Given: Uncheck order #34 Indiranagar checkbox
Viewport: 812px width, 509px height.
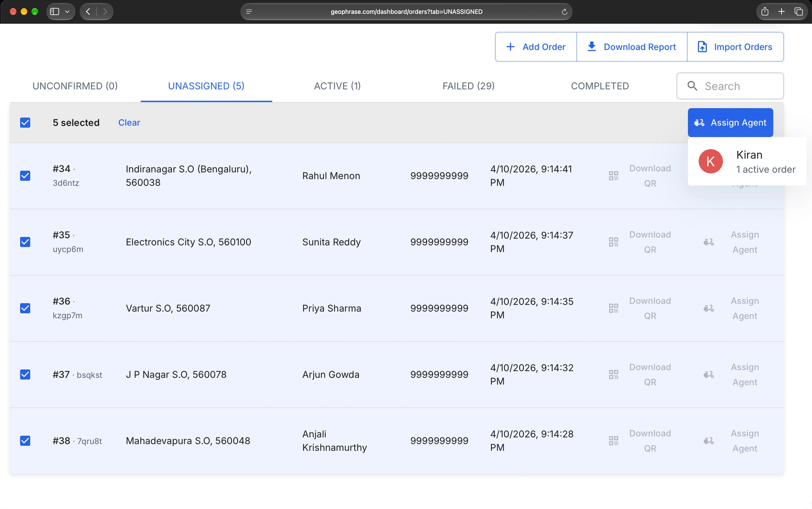Looking at the screenshot, I should [25, 176].
